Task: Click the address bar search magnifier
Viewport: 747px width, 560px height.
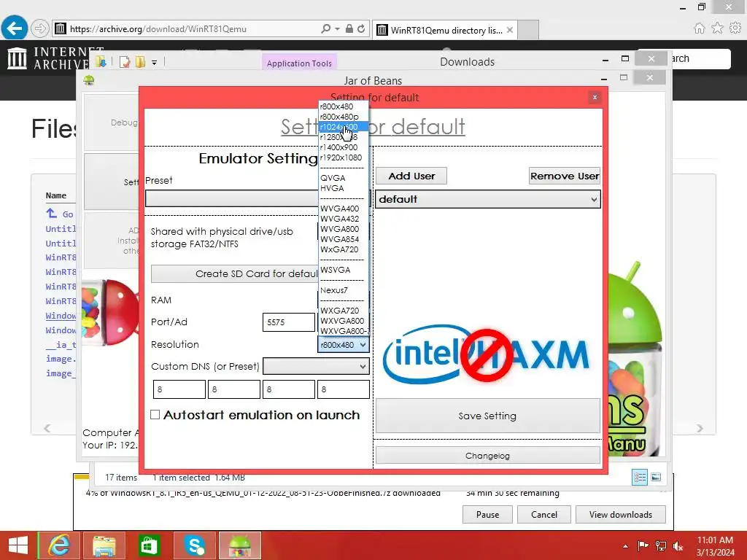Action: (x=326, y=28)
